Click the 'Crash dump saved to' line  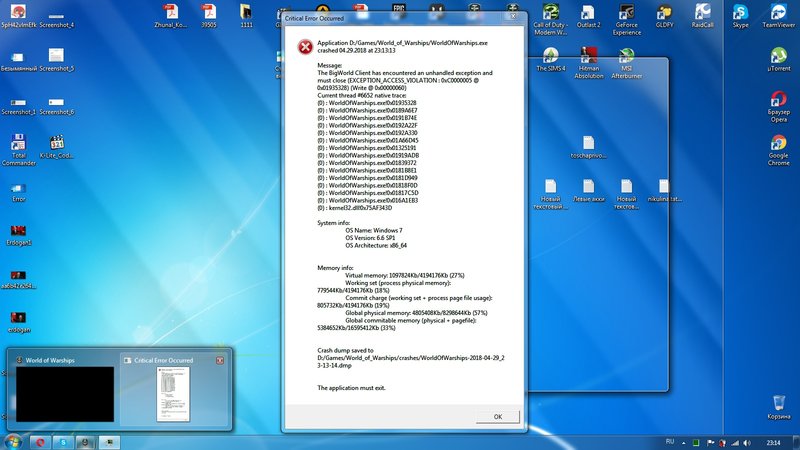[345, 350]
